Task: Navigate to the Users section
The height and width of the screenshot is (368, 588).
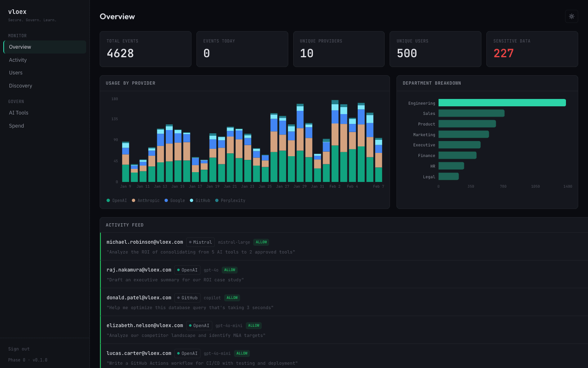Action: [x=16, y=72]
